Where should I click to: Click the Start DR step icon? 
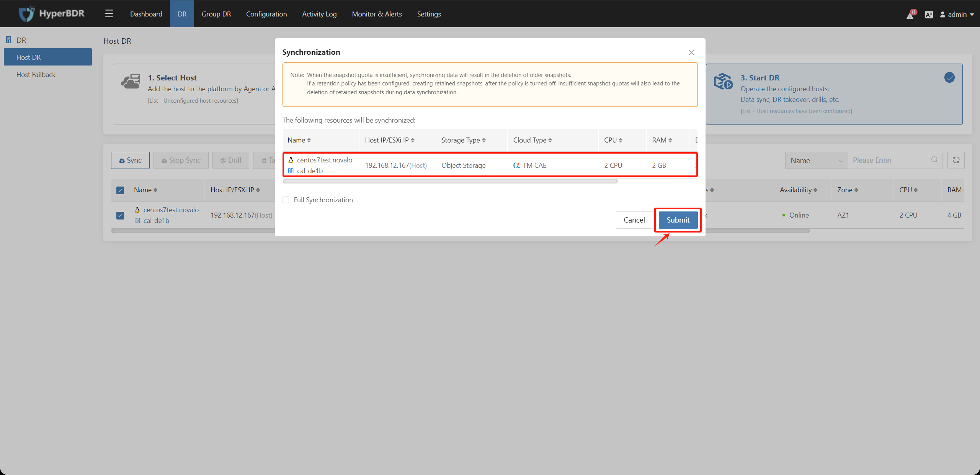coord(723,81)
